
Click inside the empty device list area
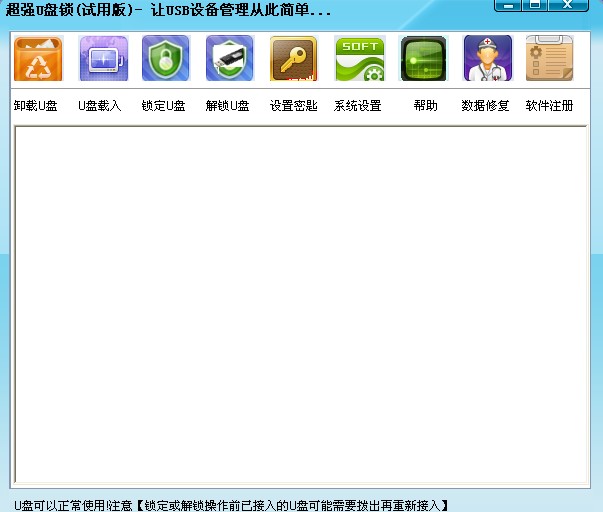coord(301,304)
